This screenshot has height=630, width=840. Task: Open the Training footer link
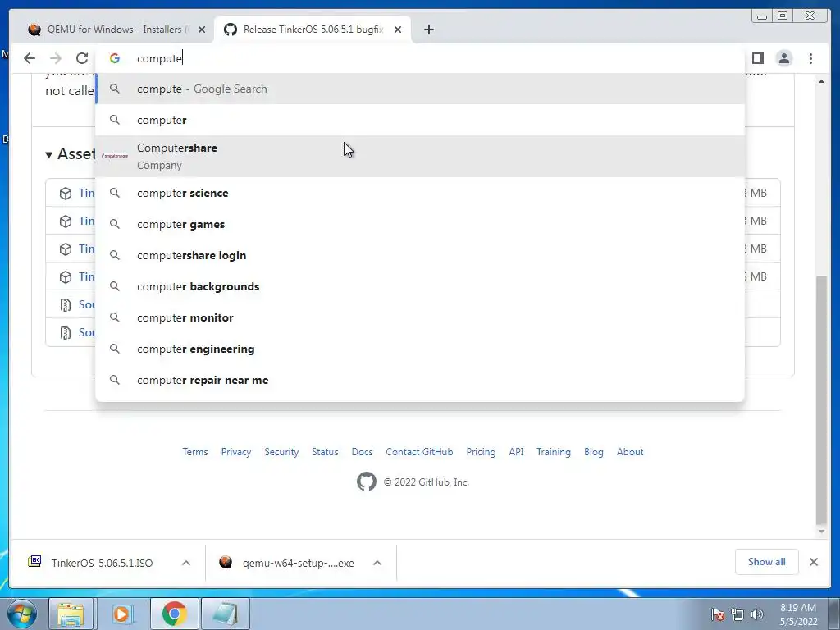[554, 452]
